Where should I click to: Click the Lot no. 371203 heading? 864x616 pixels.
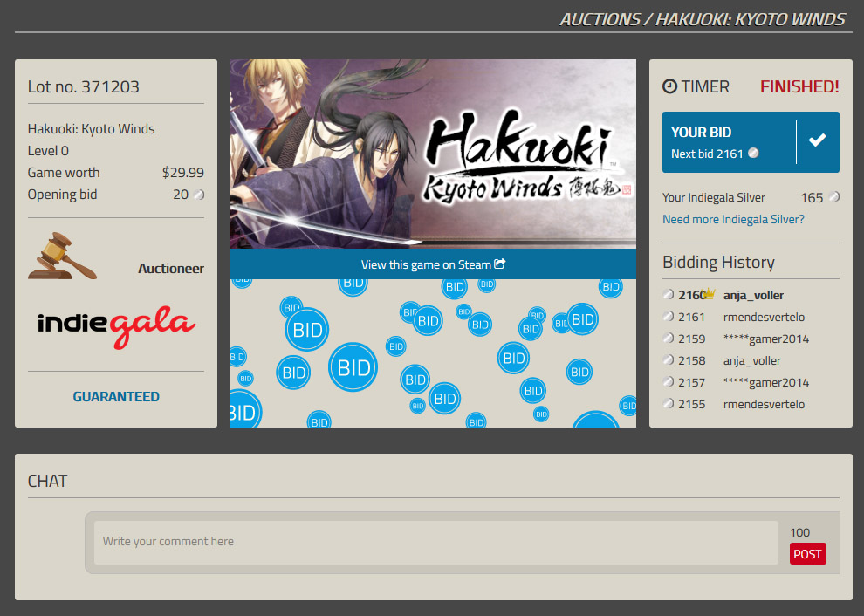coord(84,86)
